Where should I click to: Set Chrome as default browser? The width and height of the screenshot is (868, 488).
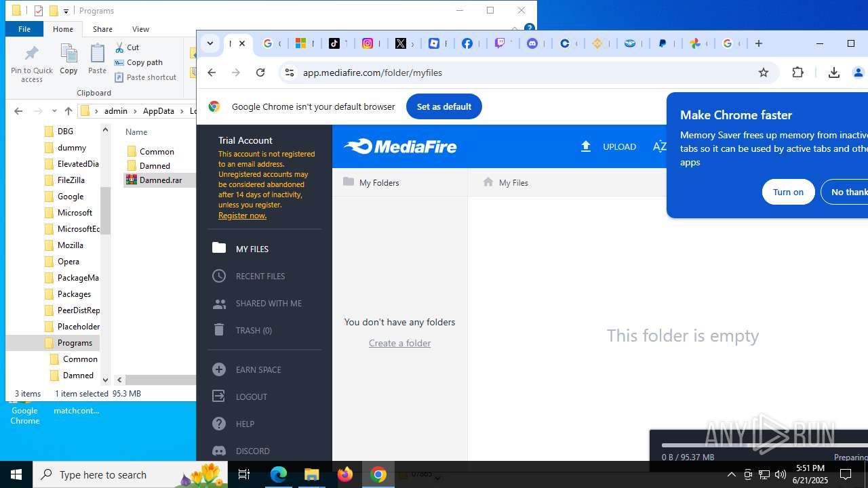point(444,106)
